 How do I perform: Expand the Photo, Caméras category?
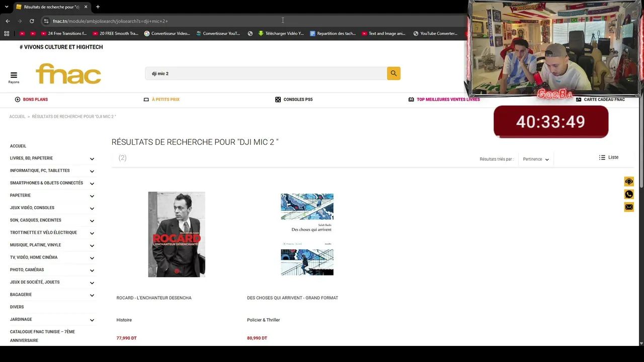pyautogui.click(x=92, y=270)
